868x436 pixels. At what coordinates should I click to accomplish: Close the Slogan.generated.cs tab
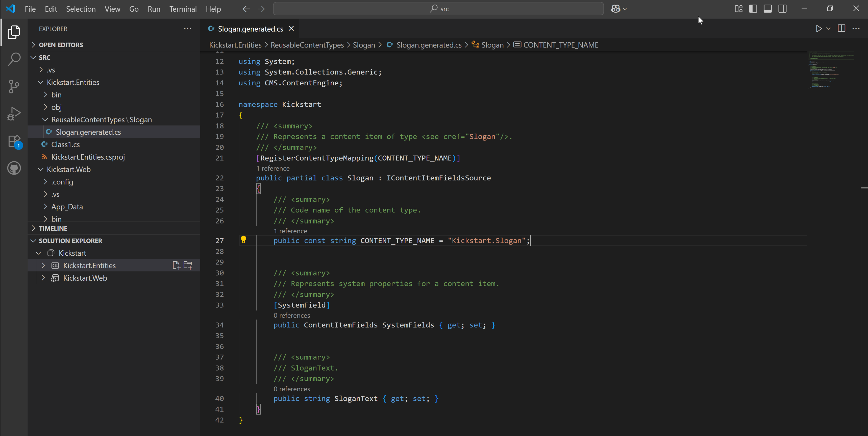tap(291, 29)
